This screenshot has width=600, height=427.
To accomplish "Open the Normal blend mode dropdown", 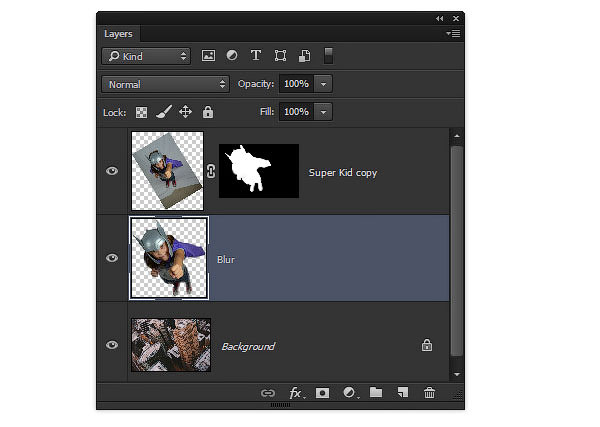I will point(165,84).
